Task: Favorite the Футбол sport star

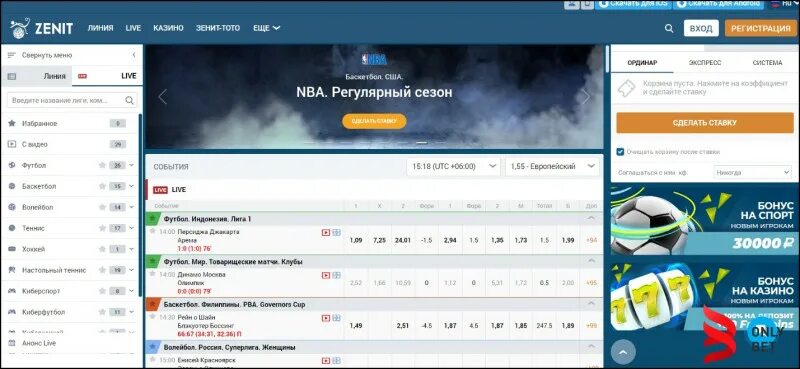Action: tap(102, 165)
